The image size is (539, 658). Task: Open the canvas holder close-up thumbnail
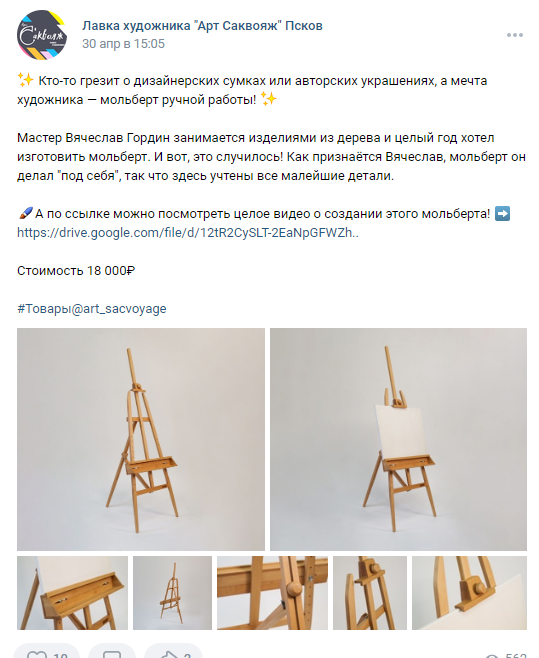pos(469,593)
